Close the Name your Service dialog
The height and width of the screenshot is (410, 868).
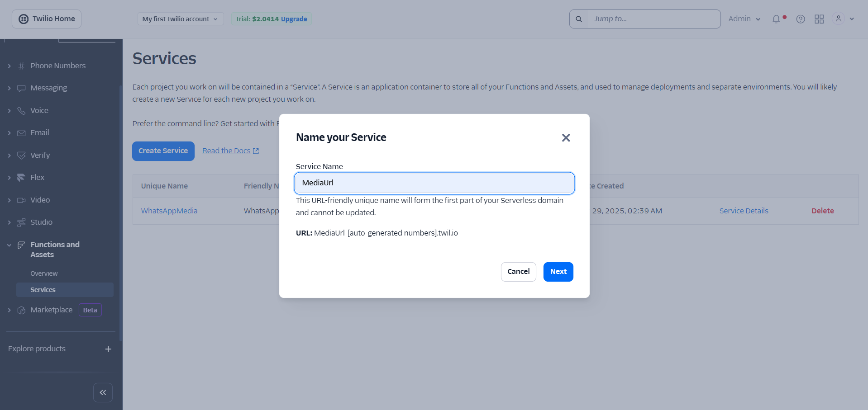(x=566, y=138)
